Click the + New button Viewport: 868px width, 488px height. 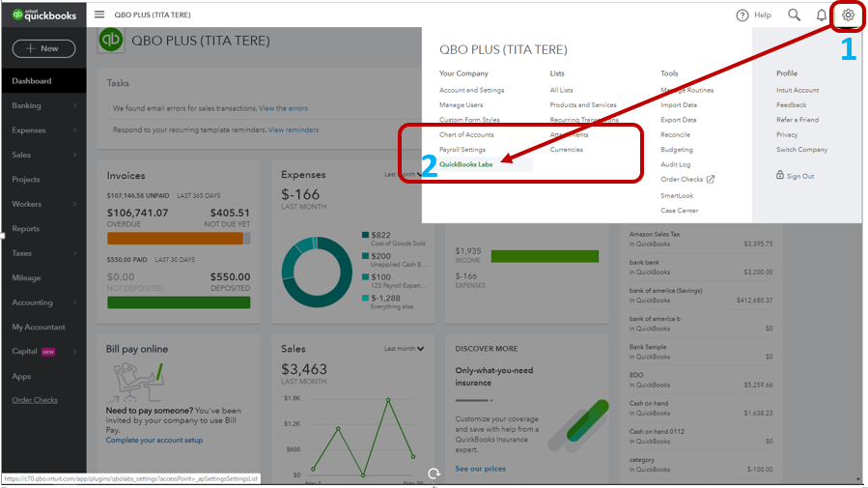(43, 48)
